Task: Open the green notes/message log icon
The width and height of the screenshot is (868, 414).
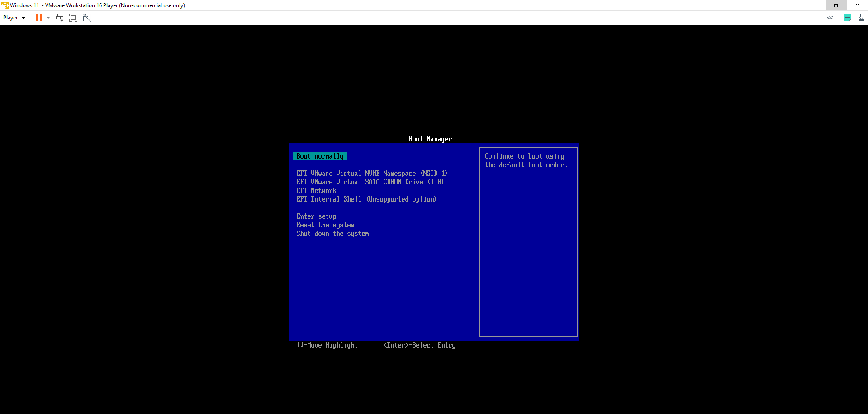Action: pyautogui.click(x=848, y=18)
